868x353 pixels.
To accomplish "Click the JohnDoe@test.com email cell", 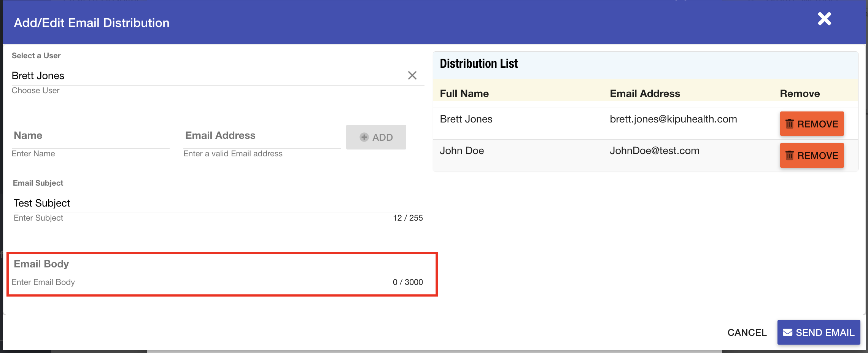I will (x=654, y=151).
